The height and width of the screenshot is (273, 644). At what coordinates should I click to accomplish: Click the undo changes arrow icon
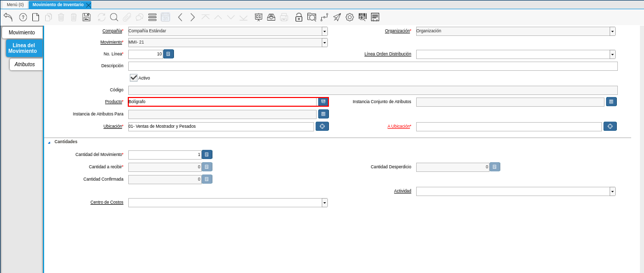coord(8,17)
